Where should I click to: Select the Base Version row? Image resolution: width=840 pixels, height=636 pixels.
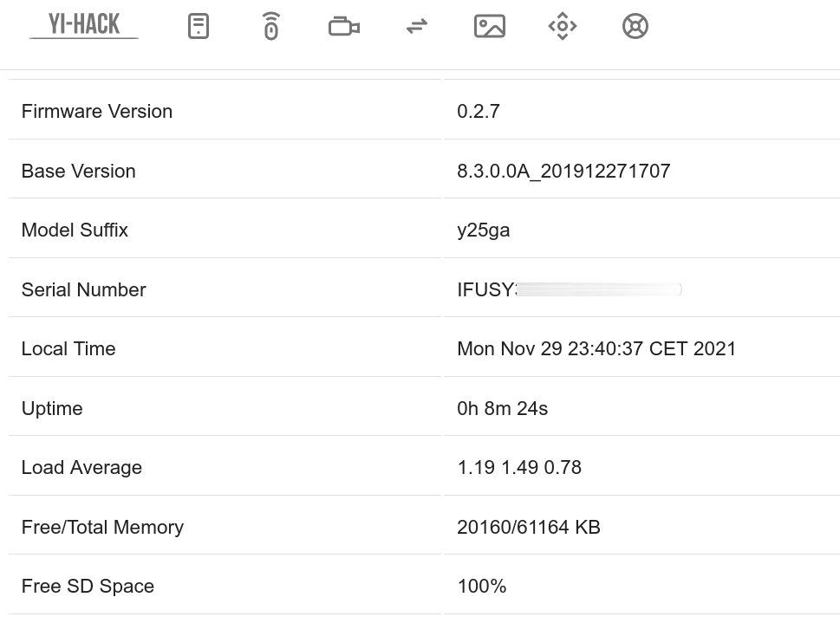pyautogui.click(x=78, y=171)
